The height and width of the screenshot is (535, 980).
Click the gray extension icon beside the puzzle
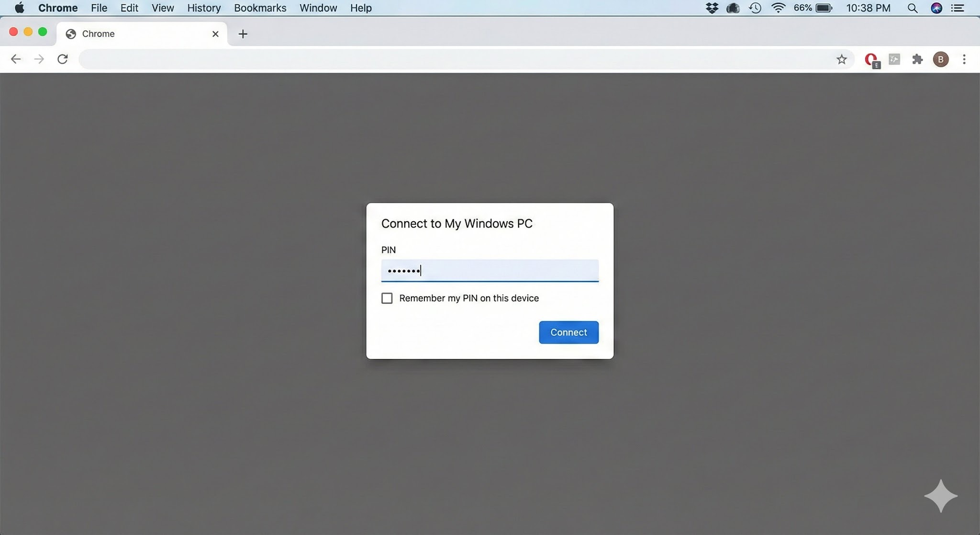click(x=894, y=59)
